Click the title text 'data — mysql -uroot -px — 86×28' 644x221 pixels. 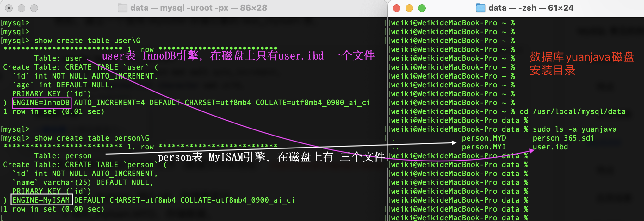click(x=199, y=8)
